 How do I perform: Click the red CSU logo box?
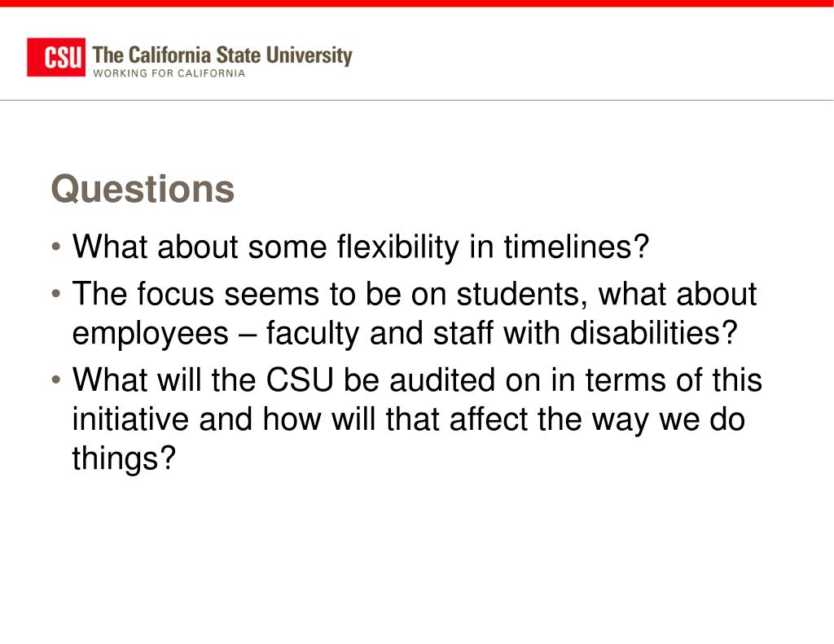[x=56, y=57]
